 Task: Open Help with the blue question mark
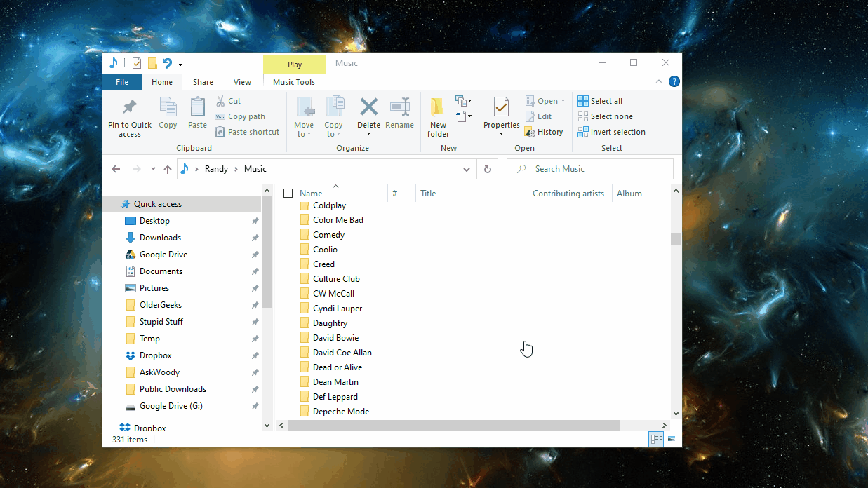point(674,81)
